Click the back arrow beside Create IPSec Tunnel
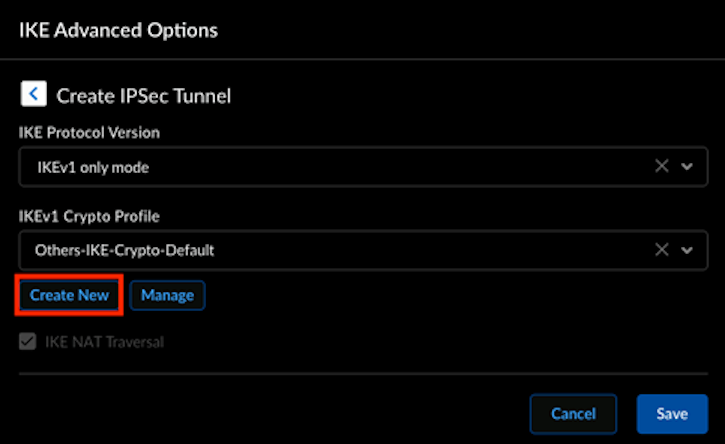Screen dimensions: 725x444 click(x=33, y=95)
